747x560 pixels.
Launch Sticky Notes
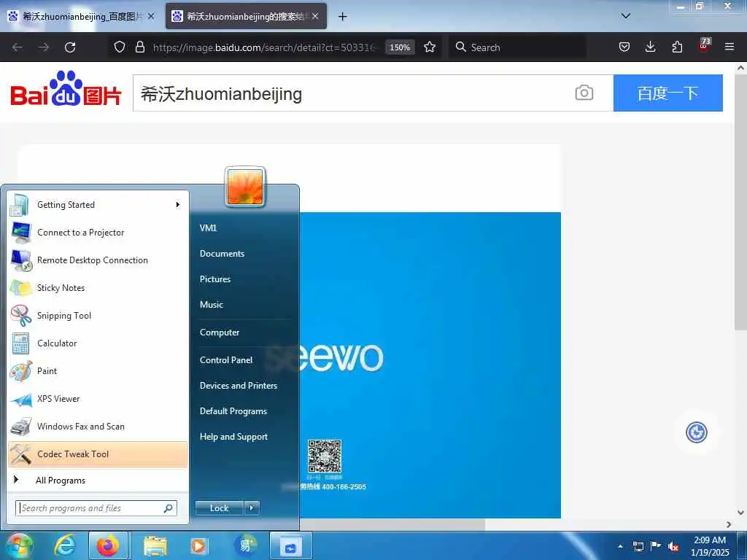[98, 287]
